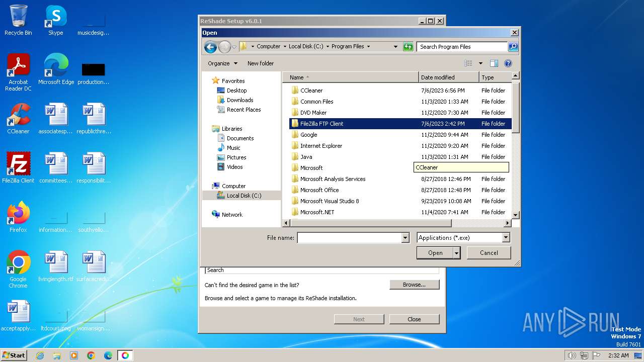This screenshot has width=644, height=362.
Task: Click the Open button
Action: coord(435,253)
